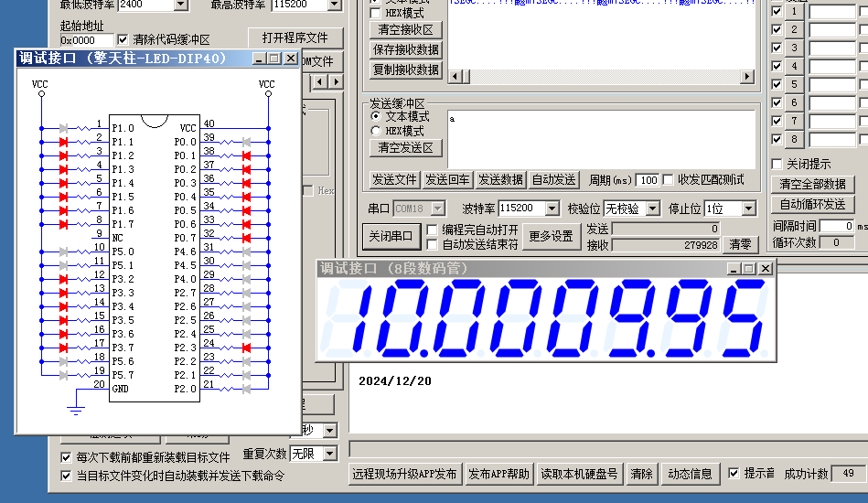Screen dimensions: 868x503
Task: Click the red LED at pin P2.3
Action: [x=245, y=348]
